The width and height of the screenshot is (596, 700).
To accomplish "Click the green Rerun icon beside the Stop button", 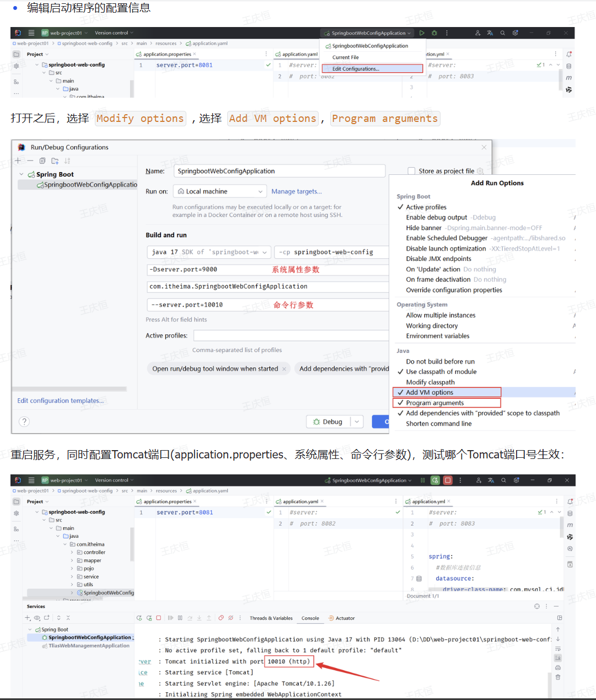I will (x=435, y=480).
